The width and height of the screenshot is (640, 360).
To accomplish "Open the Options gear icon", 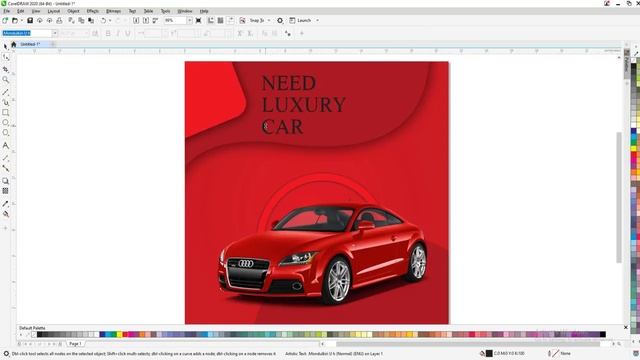I will coord(280,20).
